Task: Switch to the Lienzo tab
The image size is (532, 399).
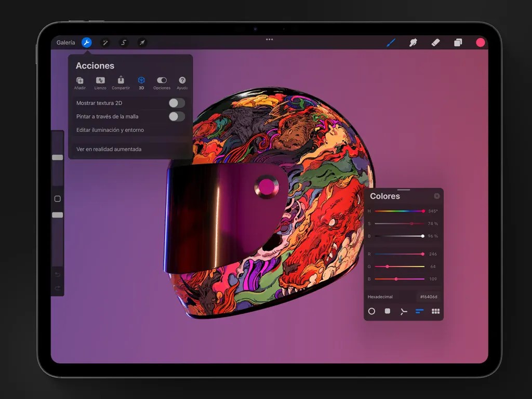Action: point(100,83)
